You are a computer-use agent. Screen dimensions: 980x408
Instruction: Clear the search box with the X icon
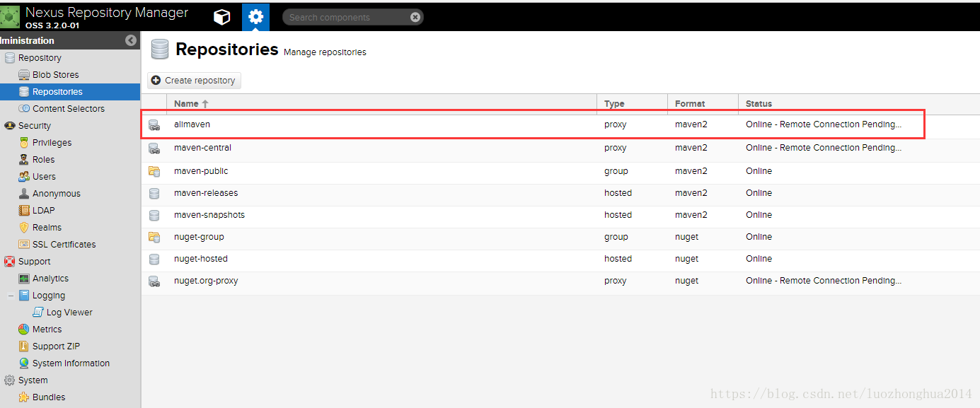pyautogui.click(x=415, y=17)
